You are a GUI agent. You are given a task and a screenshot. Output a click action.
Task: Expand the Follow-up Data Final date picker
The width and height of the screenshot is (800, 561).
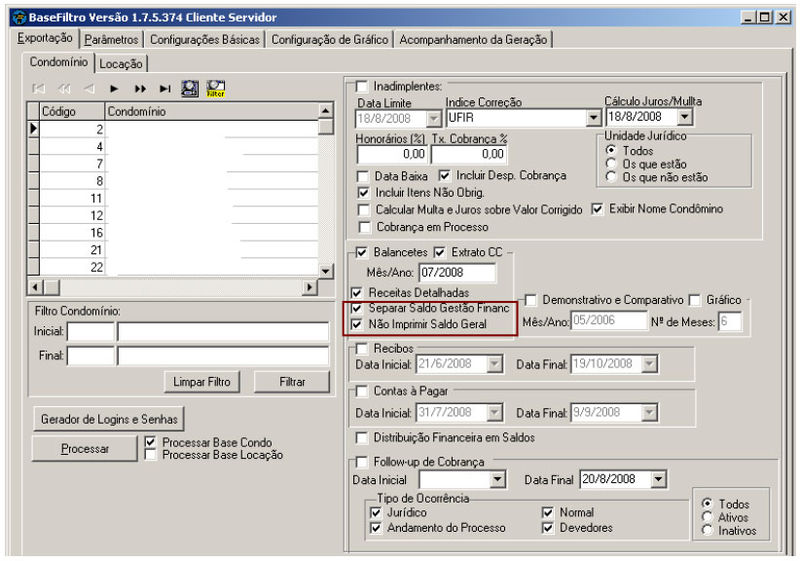pyautogui.click(x=657, y=480)
